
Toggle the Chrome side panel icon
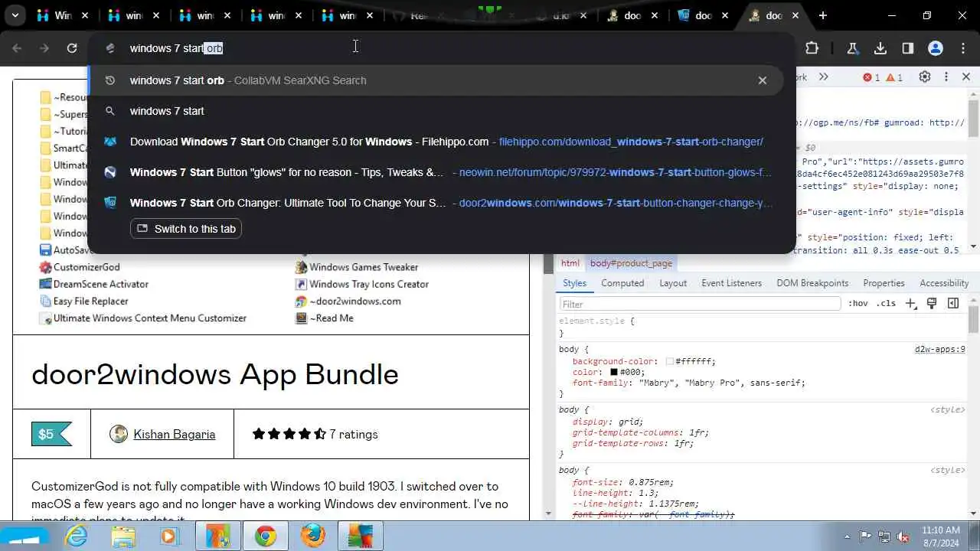point(908,48)
